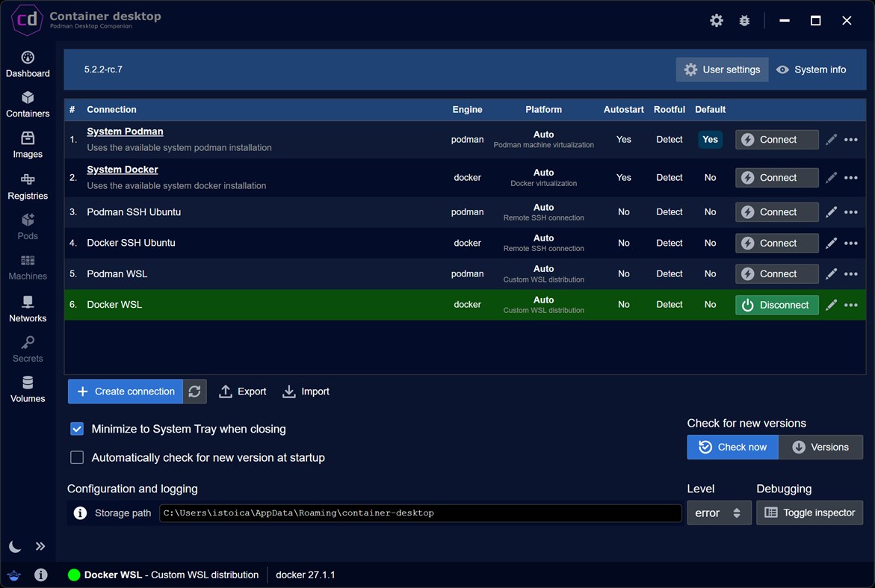Open the Versions download button
This screenshot has width=875, height=588.
click(820, 448)
